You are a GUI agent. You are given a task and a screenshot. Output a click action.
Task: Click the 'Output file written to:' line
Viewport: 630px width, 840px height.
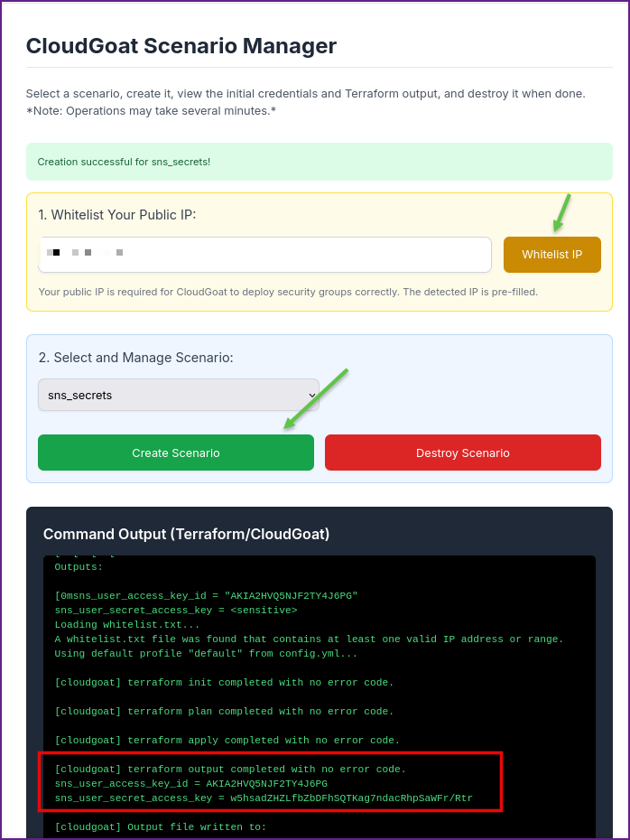(160, 827)
